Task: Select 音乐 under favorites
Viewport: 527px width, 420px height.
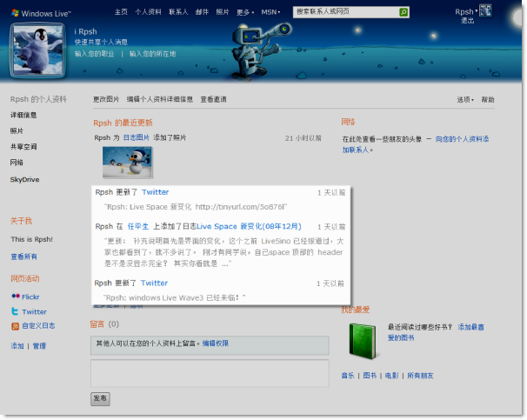Action: pos(348,376)
